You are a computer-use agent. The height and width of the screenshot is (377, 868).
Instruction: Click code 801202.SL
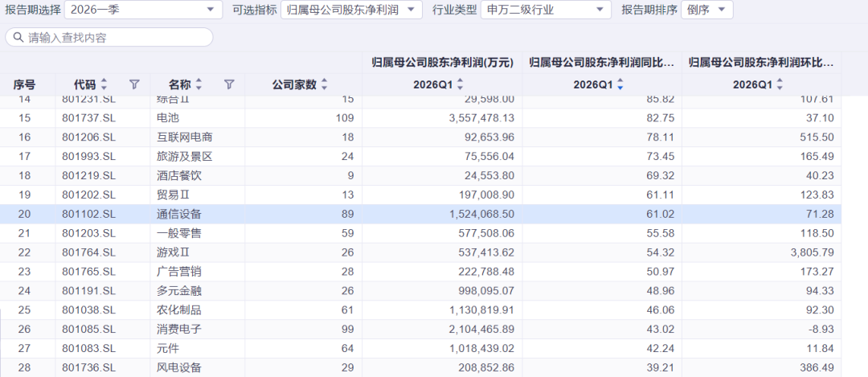(x=89, y=195)
